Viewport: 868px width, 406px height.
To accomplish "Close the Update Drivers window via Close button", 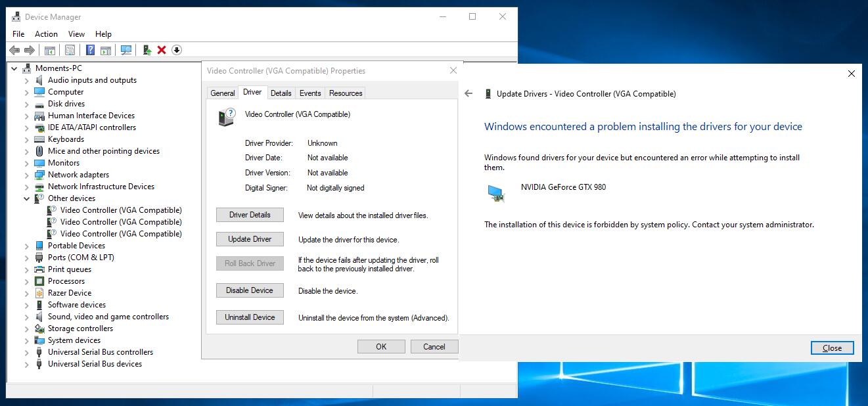I will pos(832,348).
